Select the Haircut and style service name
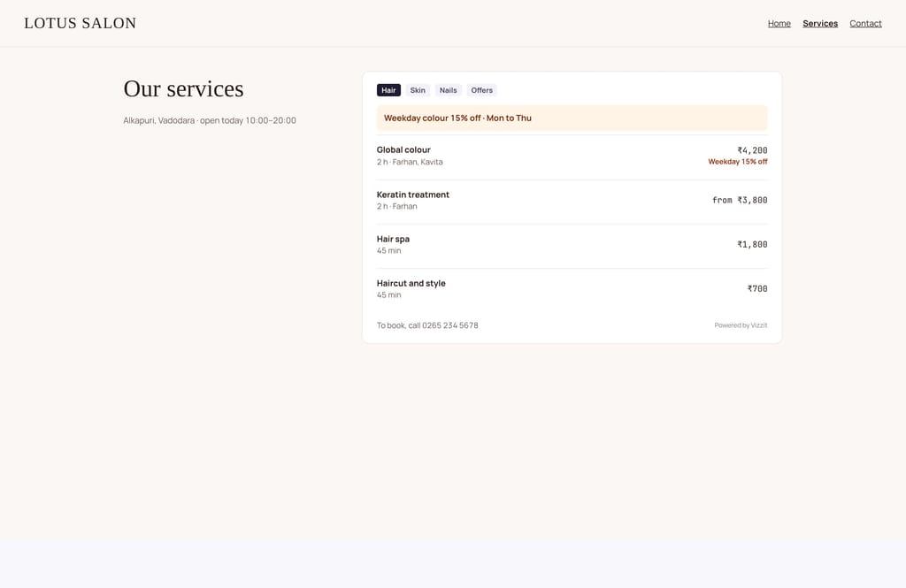Viewport: 906px width, 588px height. click(x=411, y=283)
